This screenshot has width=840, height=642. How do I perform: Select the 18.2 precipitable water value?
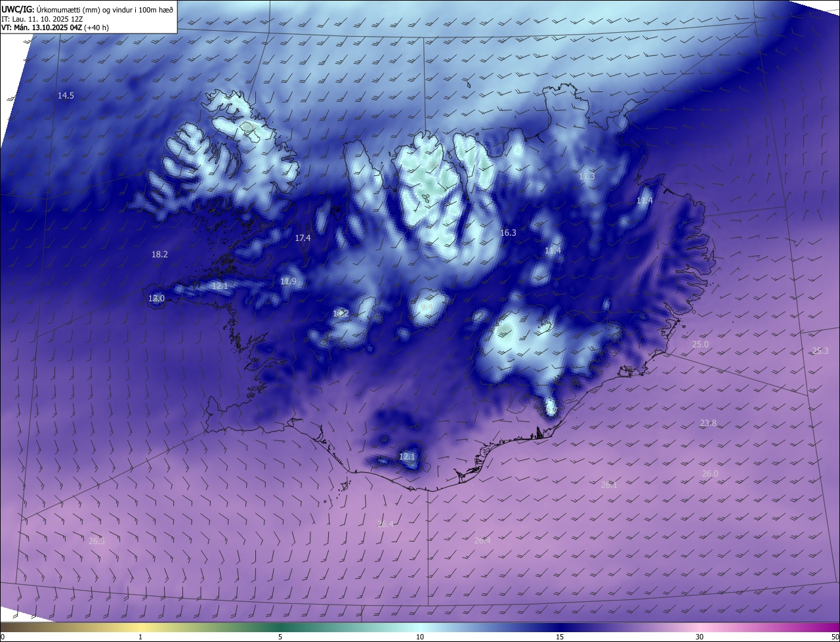coord(159,255)
